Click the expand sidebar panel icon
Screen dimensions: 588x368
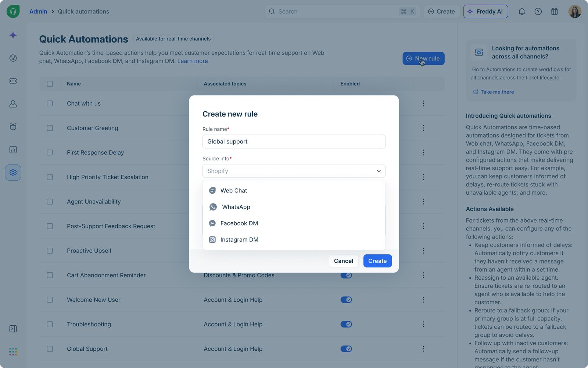click(x=13, y=329)
